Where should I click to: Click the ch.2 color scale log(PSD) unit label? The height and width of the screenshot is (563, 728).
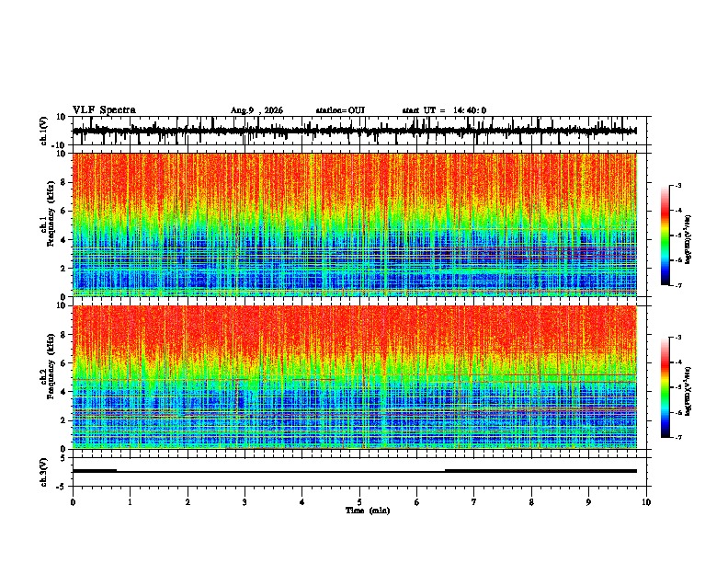point(688,391)
